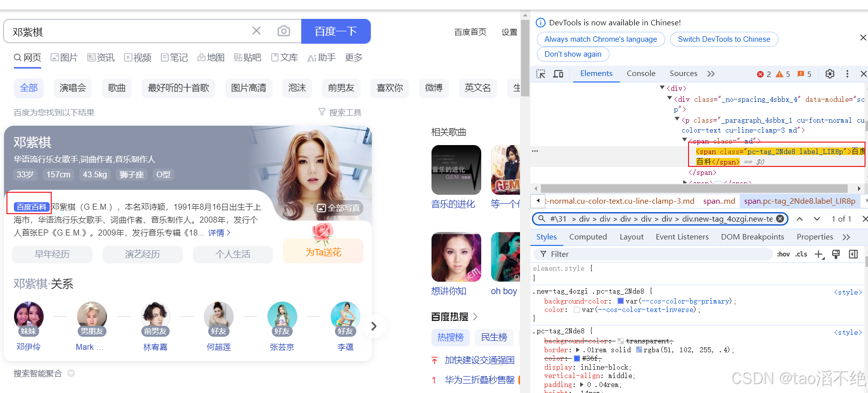The width and height of the screenshot is (868, 393).
Task: Select the 贴吧 search tab
Action: (x=248, y=58)
